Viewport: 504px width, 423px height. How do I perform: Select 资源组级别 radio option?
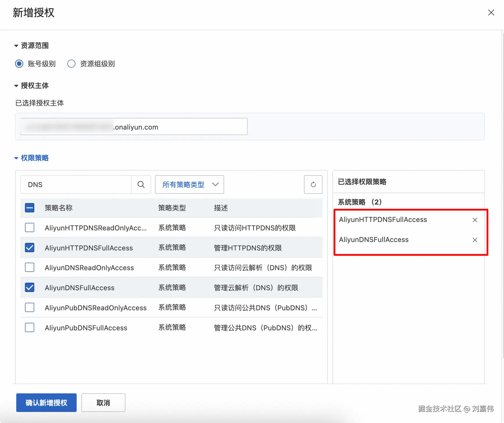[71, 64]
